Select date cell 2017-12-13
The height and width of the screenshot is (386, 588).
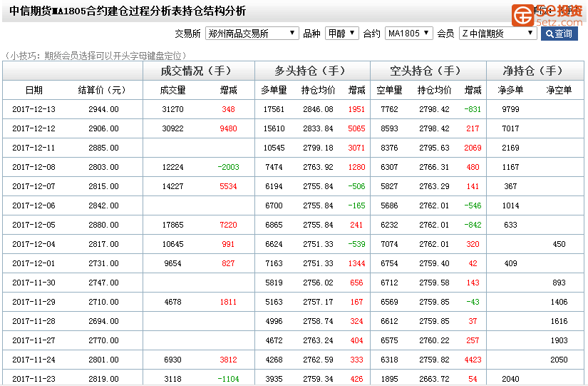(x=33, y=109)
